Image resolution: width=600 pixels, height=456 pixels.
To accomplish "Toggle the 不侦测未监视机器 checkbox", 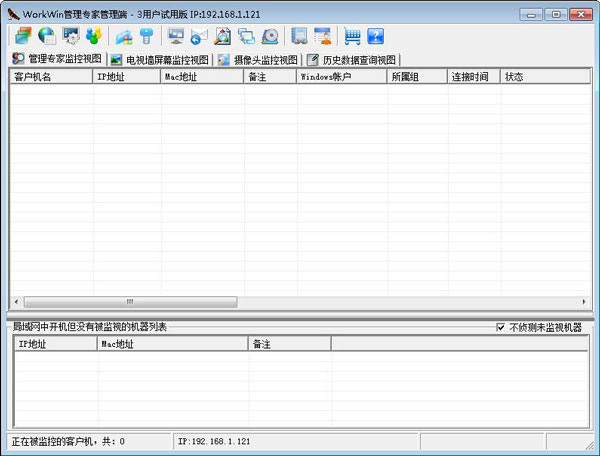I will (502, 327).
